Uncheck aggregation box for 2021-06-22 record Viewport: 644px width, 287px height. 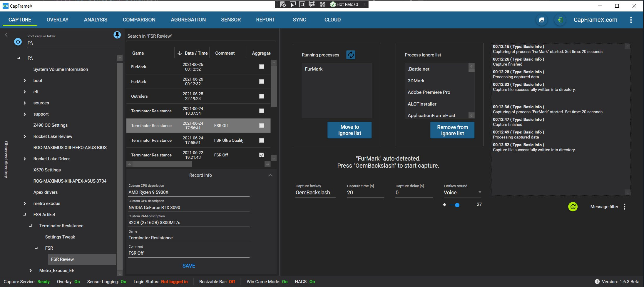click(262, 155)
